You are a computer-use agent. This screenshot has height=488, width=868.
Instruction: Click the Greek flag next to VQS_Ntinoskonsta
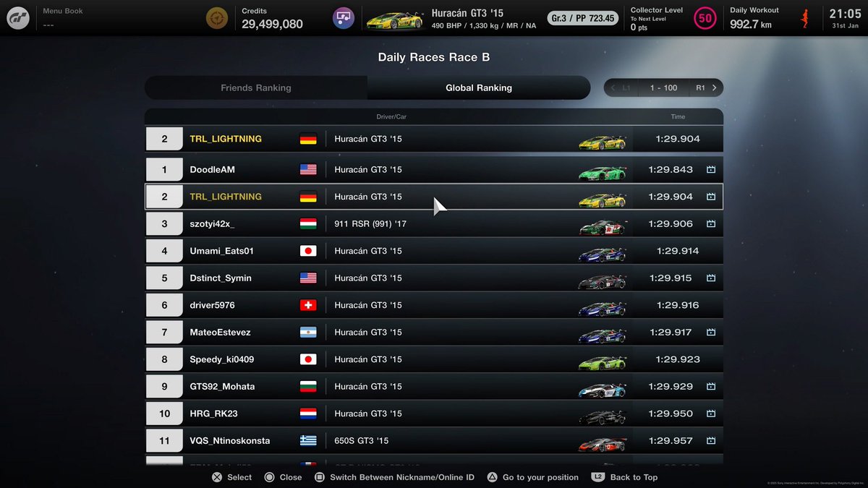click(x=308, y=440)
